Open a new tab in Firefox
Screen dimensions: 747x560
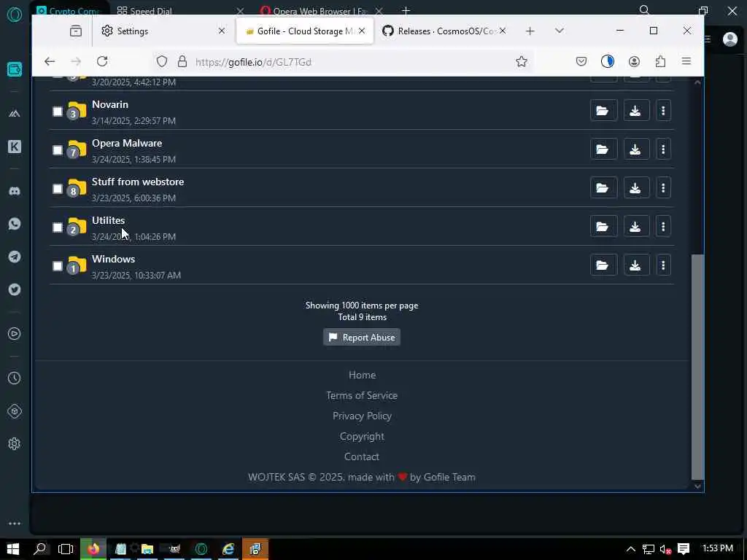[530, 31]
